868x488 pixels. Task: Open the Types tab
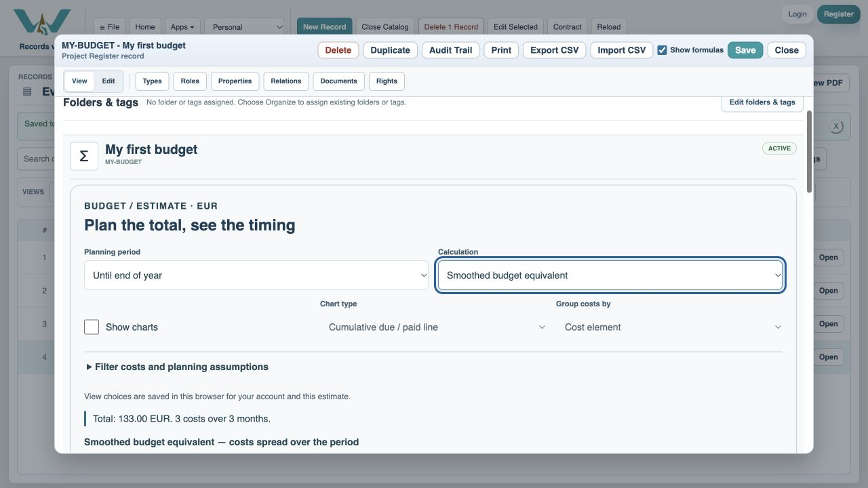tap(152, 81)
